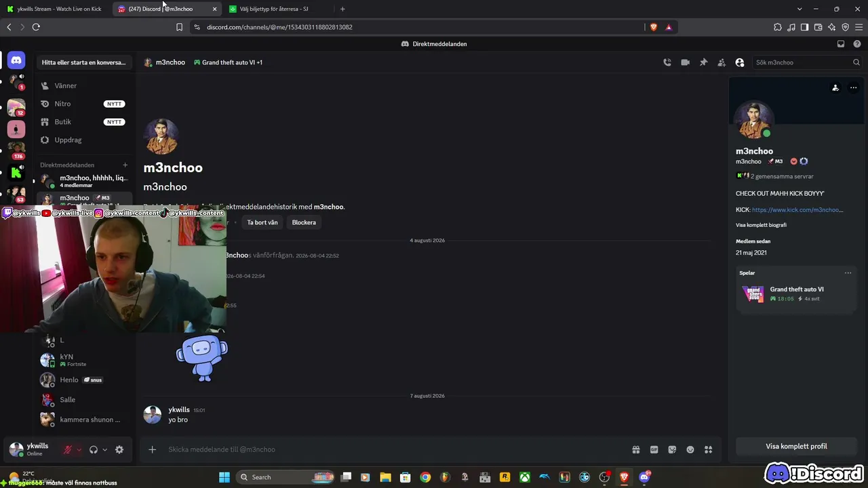Unmute the microphone
868x488 pixels.
click(x=68, y=449)
